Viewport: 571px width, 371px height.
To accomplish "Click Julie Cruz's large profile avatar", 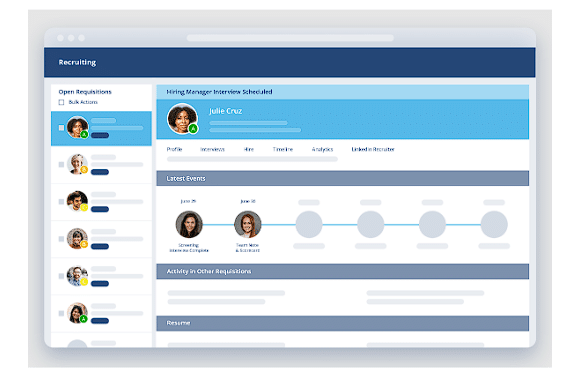I will click(182, 119).
